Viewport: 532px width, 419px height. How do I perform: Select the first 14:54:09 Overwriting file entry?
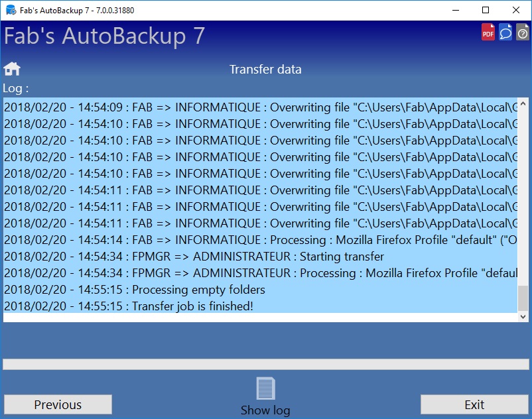click(x=260, y=107)
